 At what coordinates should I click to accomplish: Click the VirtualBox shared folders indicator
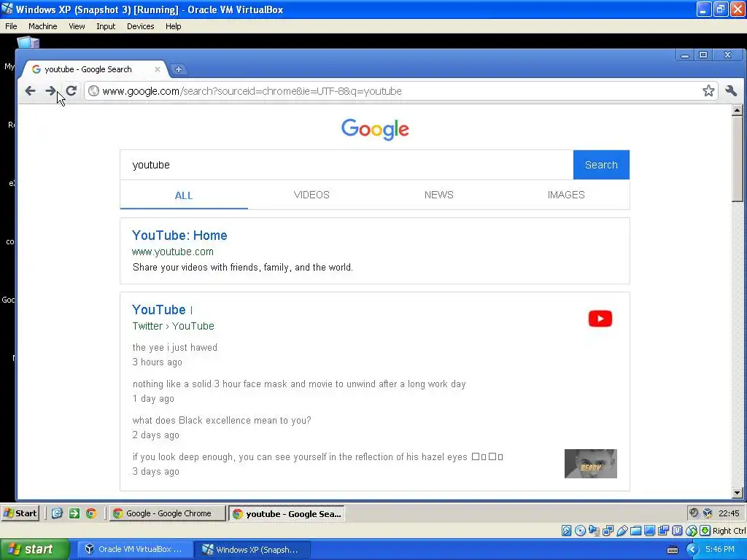point(635,531)
